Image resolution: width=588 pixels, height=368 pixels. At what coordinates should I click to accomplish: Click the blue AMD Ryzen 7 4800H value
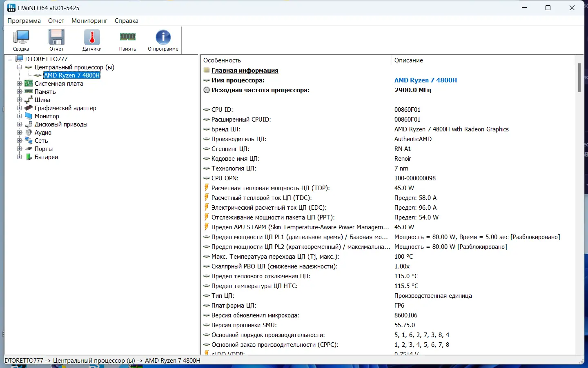point(425,80)
